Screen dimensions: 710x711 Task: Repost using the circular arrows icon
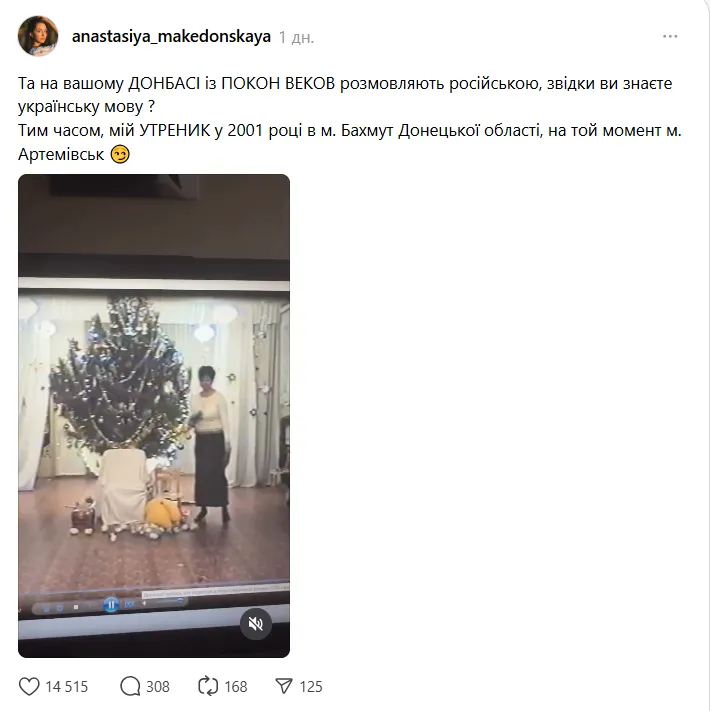click(x=208, y=687)
